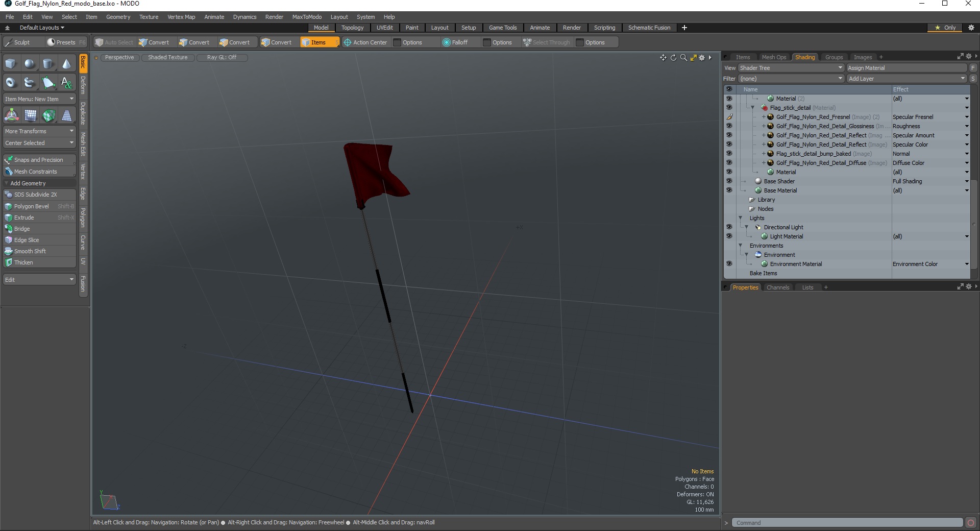Toggle visibility of Golf_Flag_Nylon_Red_Detail_Diffuse layer

tap(729, 163)
